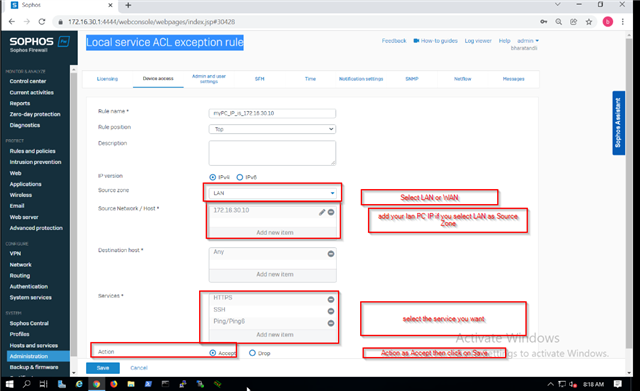This screenshot has width=640, height=391.
Task: Select the Drop action radio button
Action: click(x=252, y=353)
